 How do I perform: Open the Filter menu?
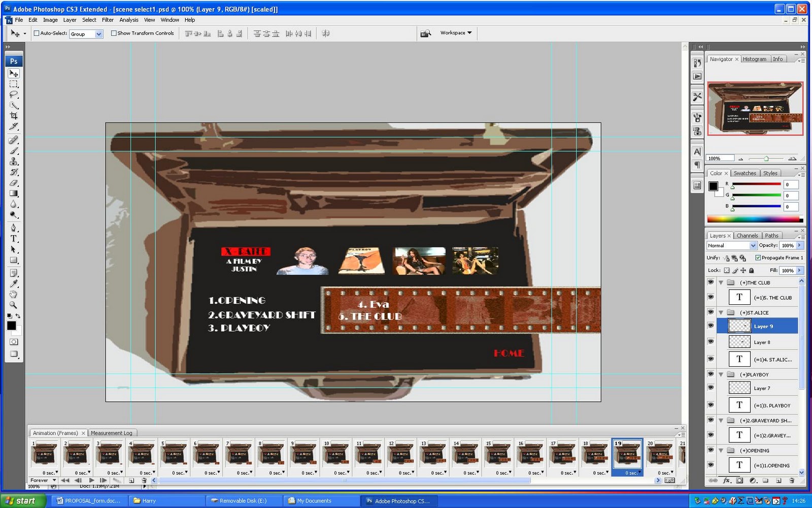(108, 20)
